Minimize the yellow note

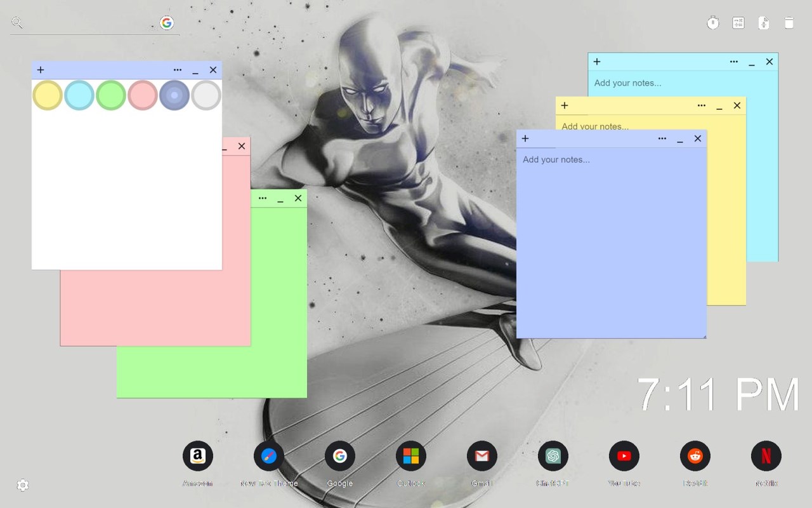point(719,107)
